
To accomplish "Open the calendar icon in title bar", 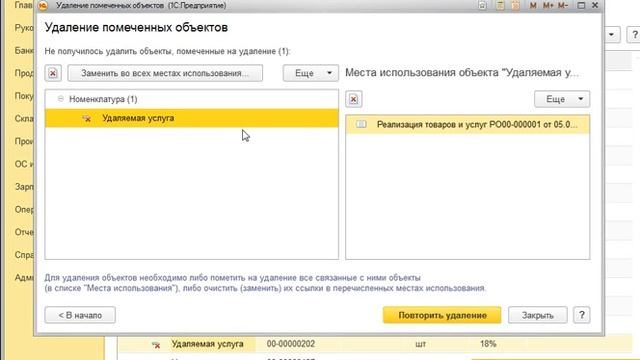I will [x=515, y=5].
